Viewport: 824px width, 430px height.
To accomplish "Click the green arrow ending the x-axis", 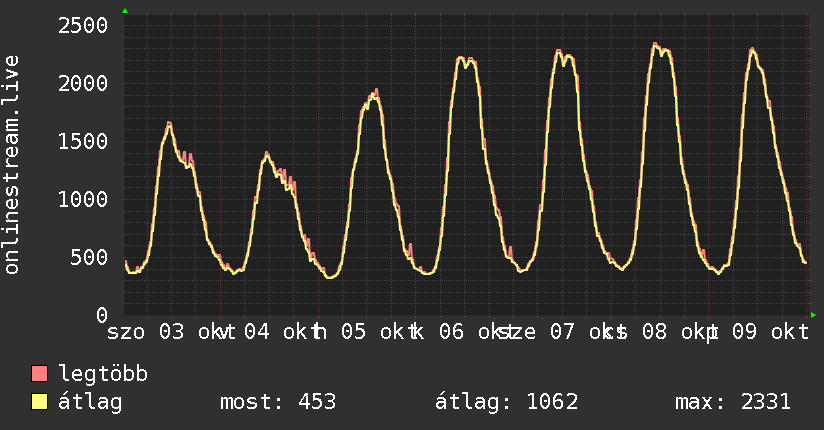I will click(x=813, y=315).
